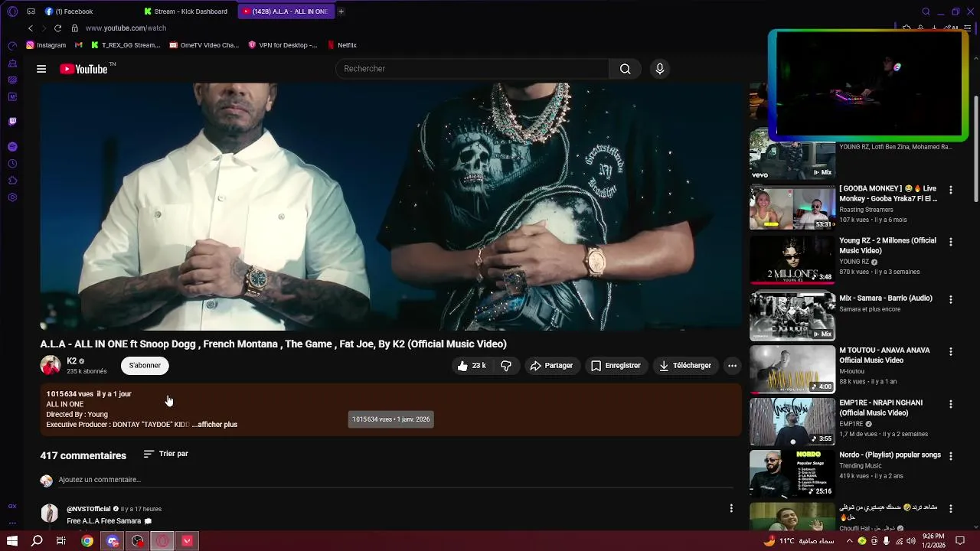Reload the page with the refresh icon
Screen dimensions: 980x551
click(x=57, y=28)
